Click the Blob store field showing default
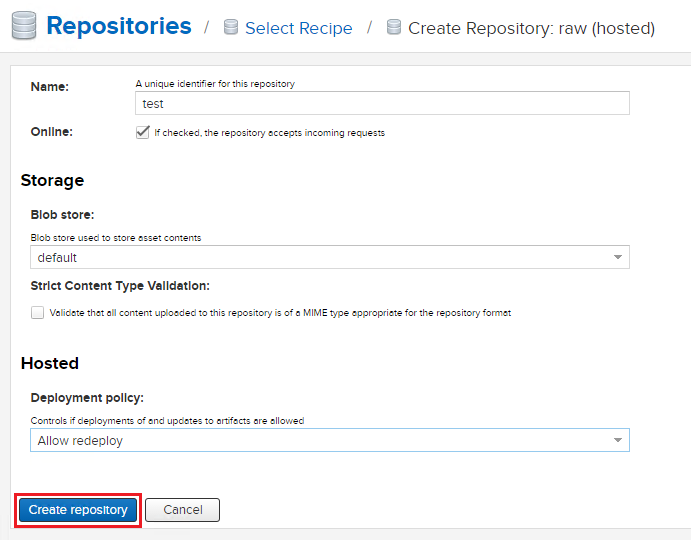The height and width of the screenshot is (540, 691). click(330, 257)
